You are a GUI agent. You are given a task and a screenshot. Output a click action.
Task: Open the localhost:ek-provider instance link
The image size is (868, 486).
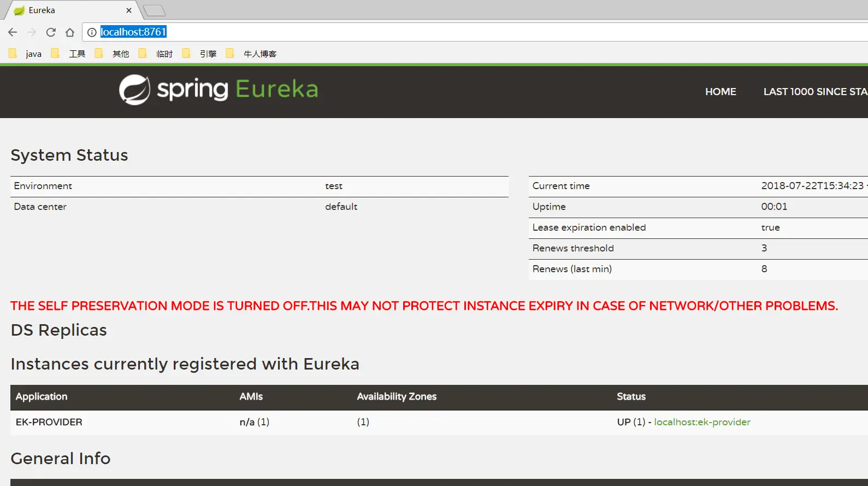pyautogui.click(x=702, y=422)
